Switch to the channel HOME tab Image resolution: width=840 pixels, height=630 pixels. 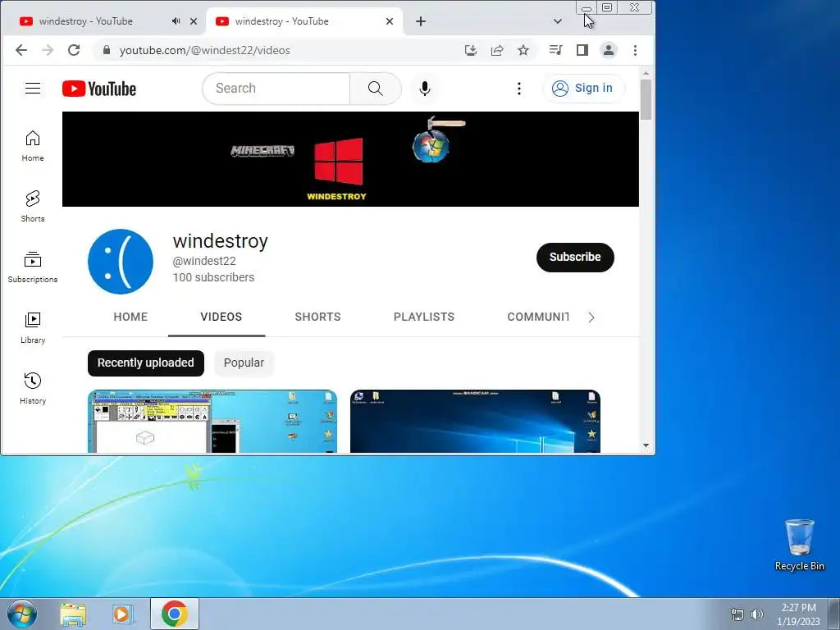pyautogui.click(x=130, y=317)
